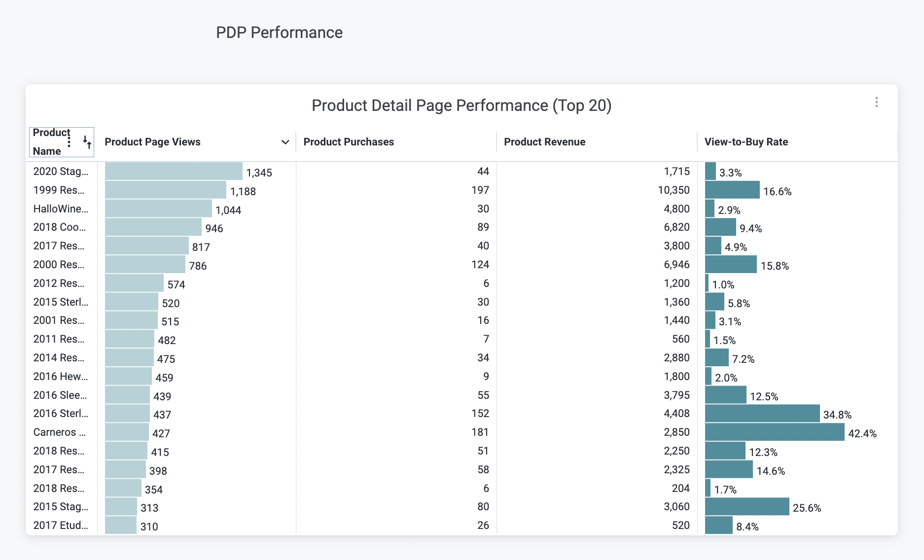This screenshot has height=560, width=924.
Task: Click the 34.8% view-to-buy rate bar
Action: [762, 414]
